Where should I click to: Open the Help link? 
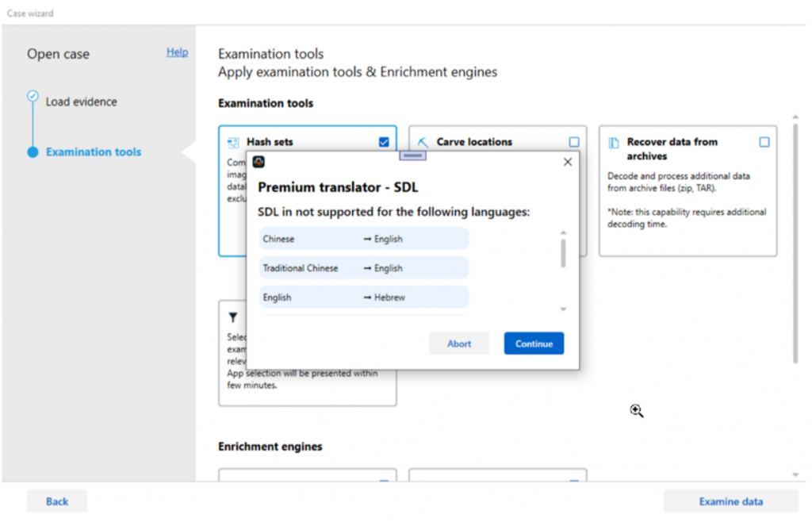click(177, 52)
